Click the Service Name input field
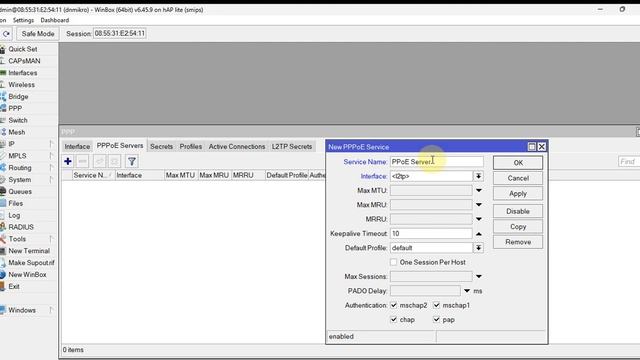 click(x=436, y=162)
